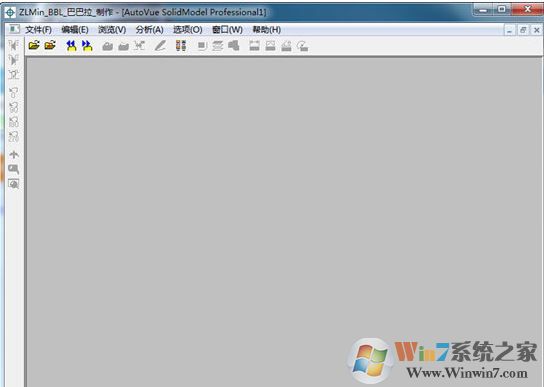Go to previous page with left double-arrow icon

coord(71,45)
